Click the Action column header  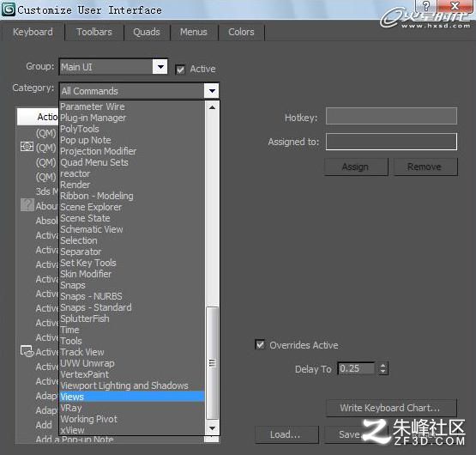pos(38,117)
